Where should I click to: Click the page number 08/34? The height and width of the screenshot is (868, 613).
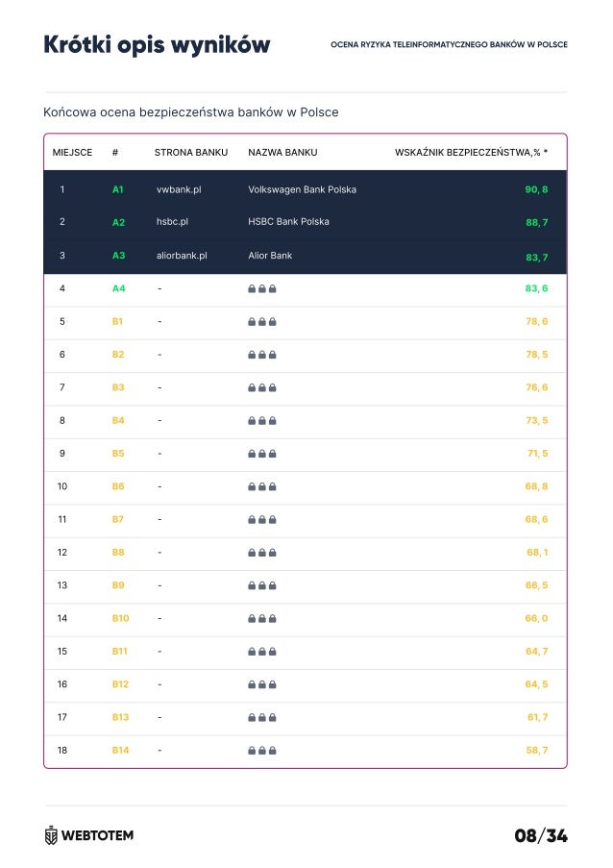click(x=541, y=835)
